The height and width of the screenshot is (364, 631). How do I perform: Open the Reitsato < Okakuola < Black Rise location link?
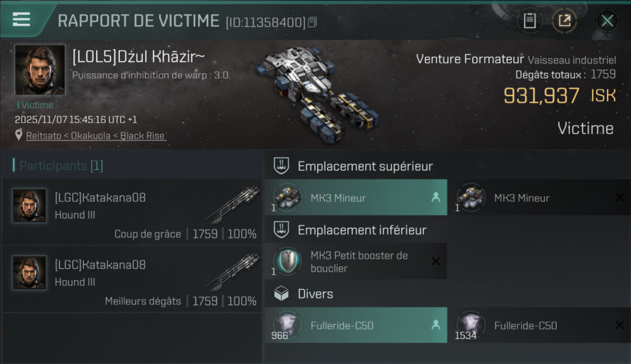(95, 136)
